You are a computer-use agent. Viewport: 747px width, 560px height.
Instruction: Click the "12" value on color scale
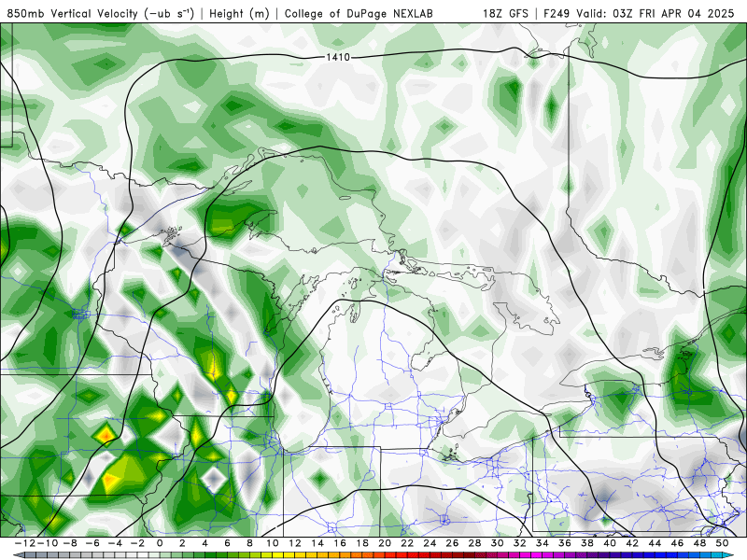pyautogui.click(x=294, y=543)
